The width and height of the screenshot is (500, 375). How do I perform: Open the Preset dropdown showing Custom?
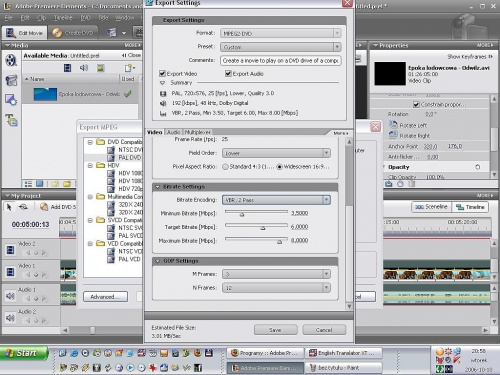coord(280,47)
